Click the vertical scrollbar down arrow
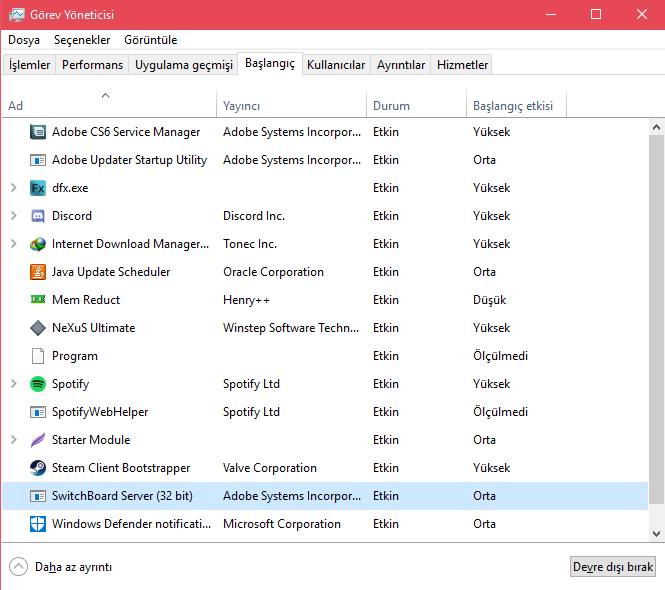This screenshot has width=665, height=590. click(656, 535)
